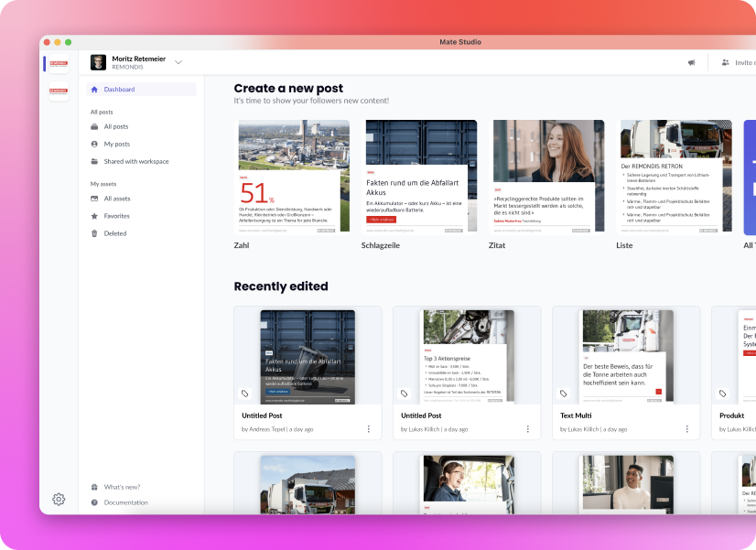Image resolution: width=756 pixels, height=550 pixels.
Task: Open Untitled Post by Andreas Tepel thumbnail
Action: pos(308,357)
